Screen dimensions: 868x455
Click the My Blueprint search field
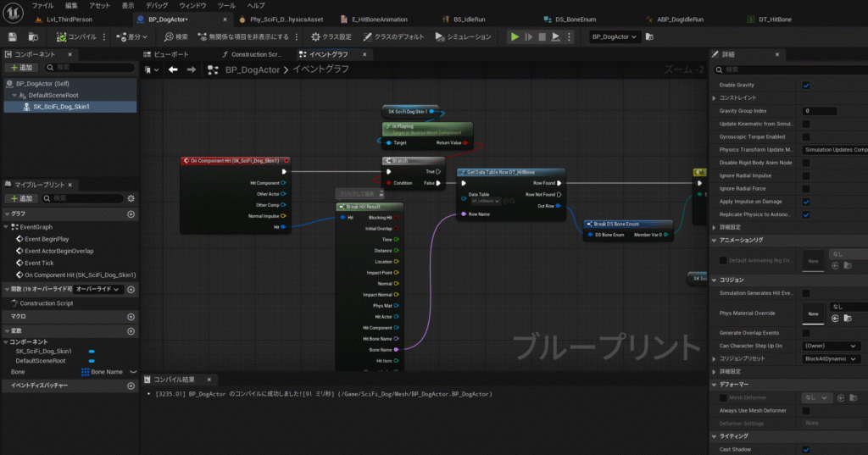pyautogui.click(x=83, y=198)
